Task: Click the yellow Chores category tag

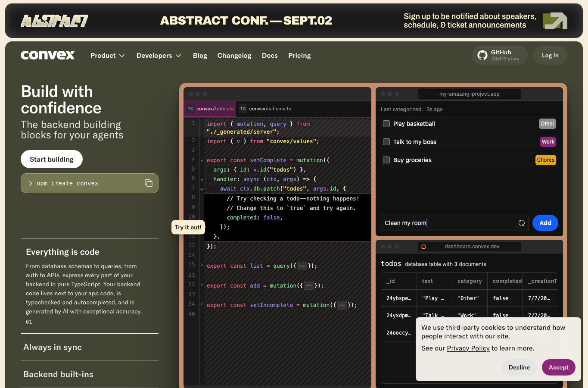Action: pos(546,160)
